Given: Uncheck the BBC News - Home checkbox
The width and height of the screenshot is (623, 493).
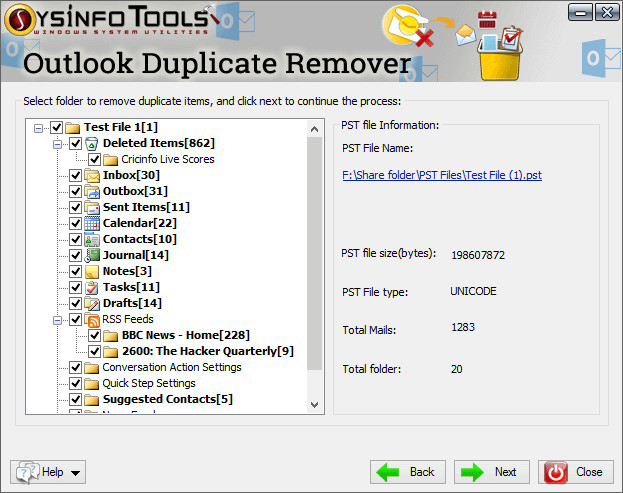Looking at the screenshot, I should point(95,336).
